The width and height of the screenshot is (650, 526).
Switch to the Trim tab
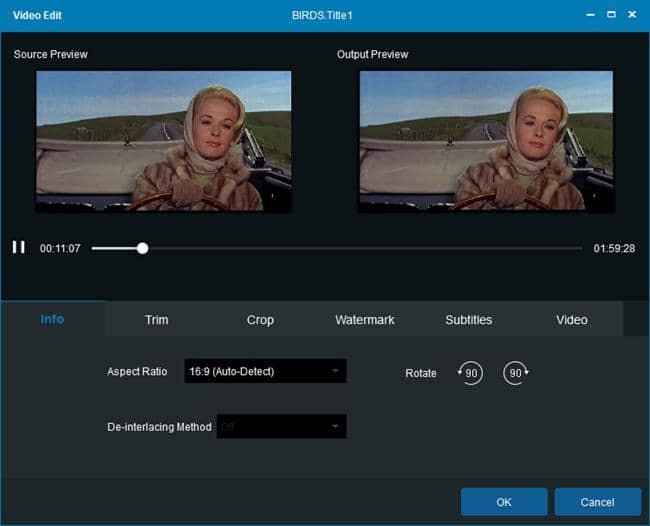tap(157, 320)
